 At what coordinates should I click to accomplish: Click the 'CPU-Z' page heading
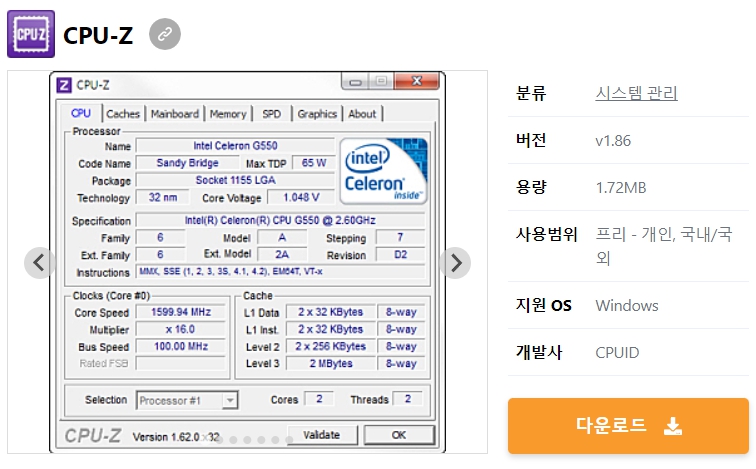click(98, 35)
